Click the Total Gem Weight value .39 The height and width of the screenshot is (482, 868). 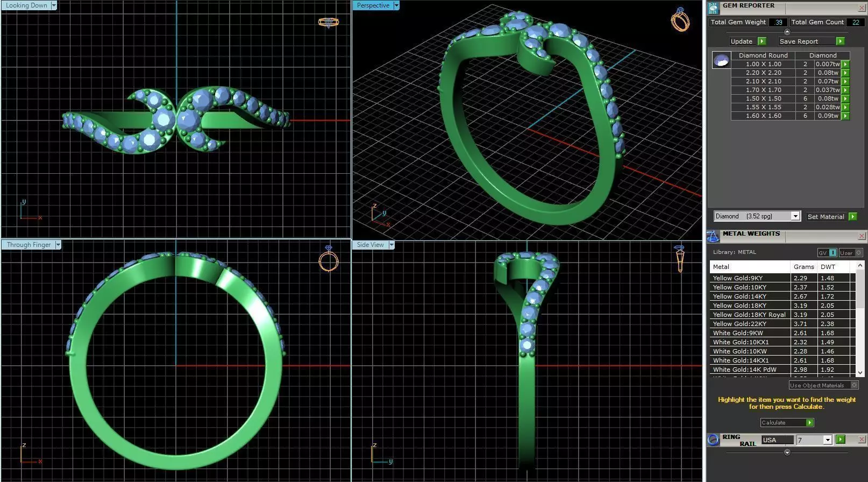point(778,22)
